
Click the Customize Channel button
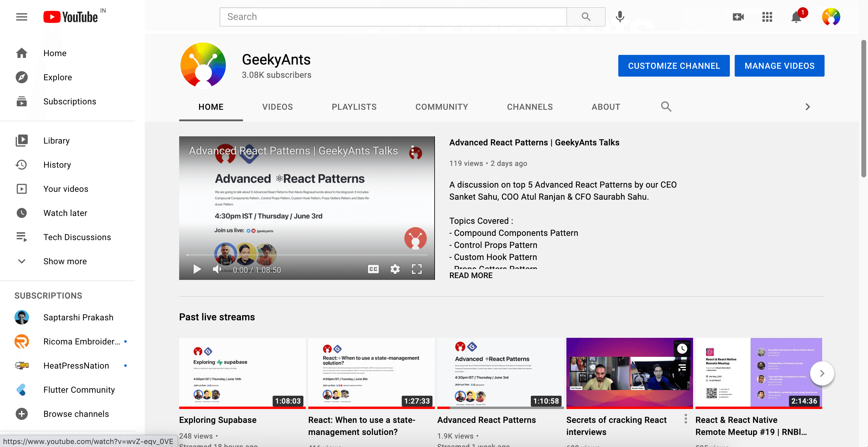pos(673,66)
